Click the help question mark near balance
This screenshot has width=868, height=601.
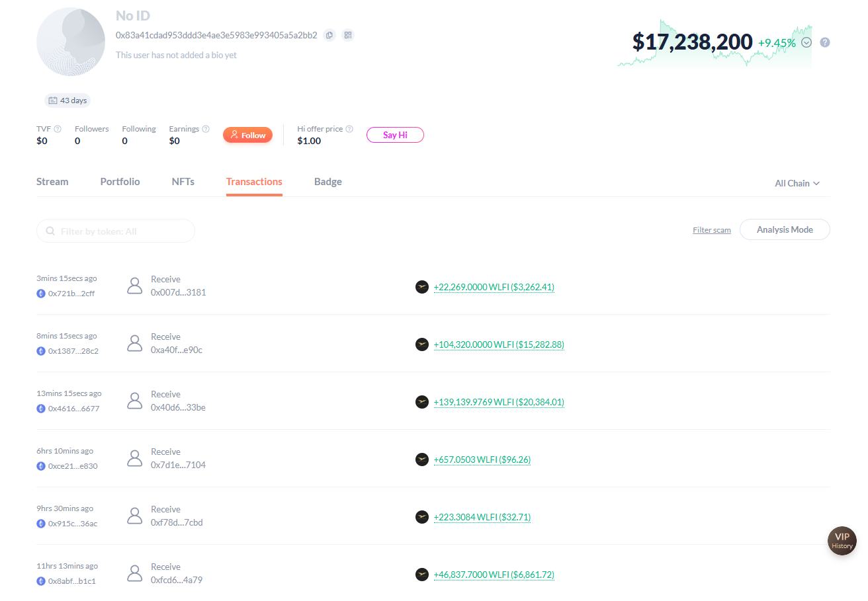pyautogui.click(x=824, y=42)
